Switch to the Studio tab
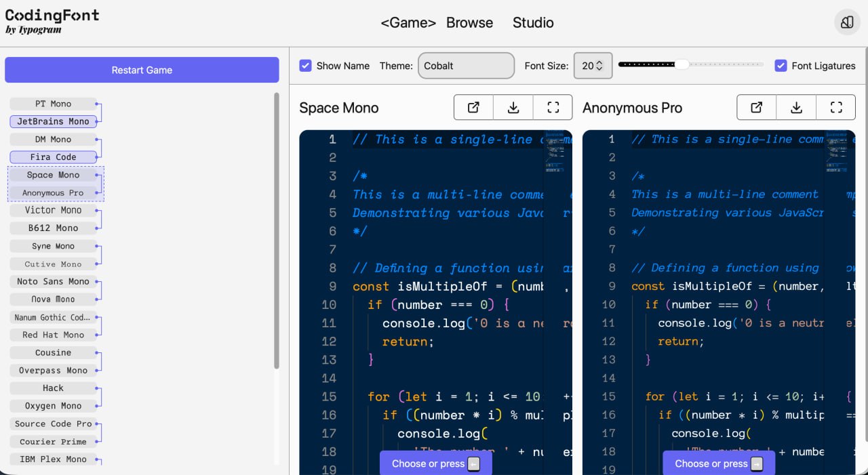868x475 pixels. coord(533,22)
